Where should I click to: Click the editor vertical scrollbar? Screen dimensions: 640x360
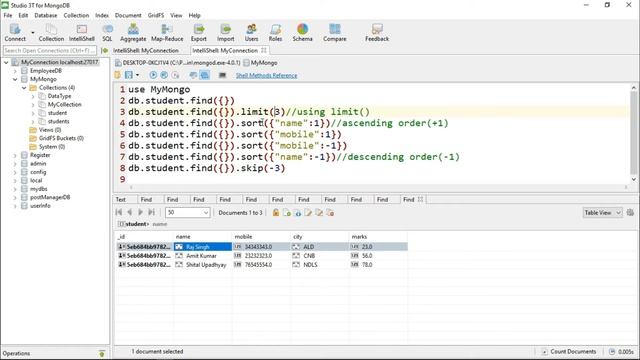[x=633, y=133]
